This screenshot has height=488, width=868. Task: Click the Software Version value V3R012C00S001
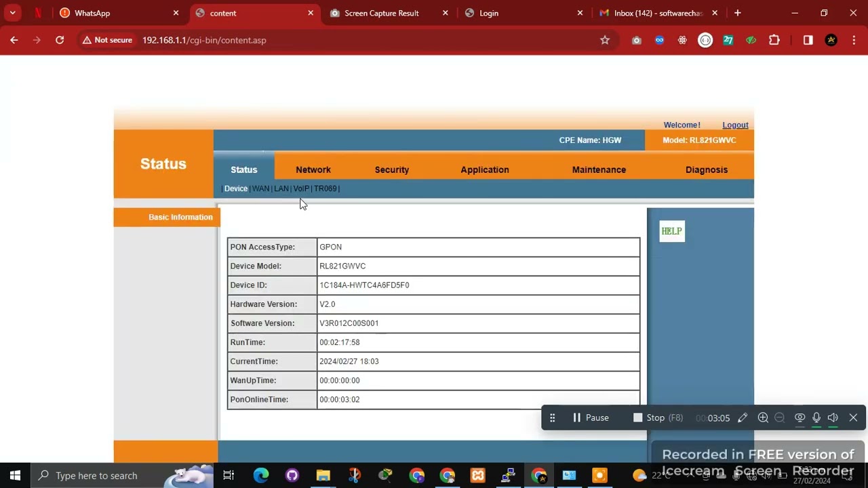click(x=349, y=323)
